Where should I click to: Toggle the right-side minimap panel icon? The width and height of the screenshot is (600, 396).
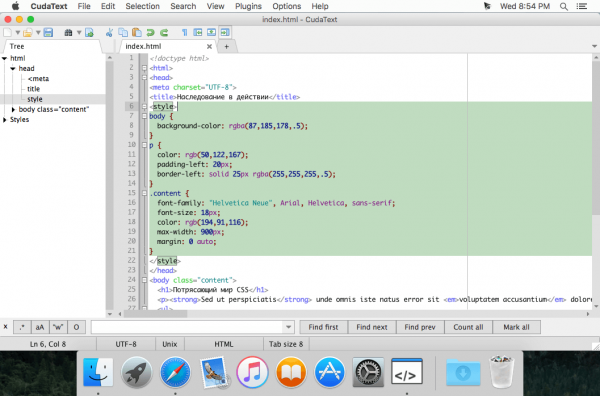pos(225,33)
